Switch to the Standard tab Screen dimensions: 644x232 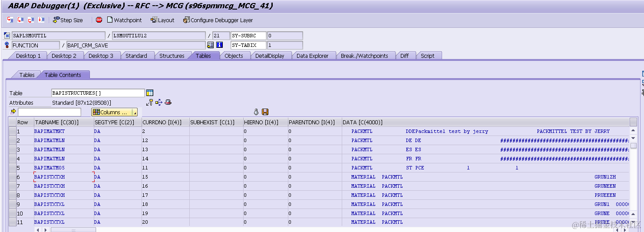136,56
